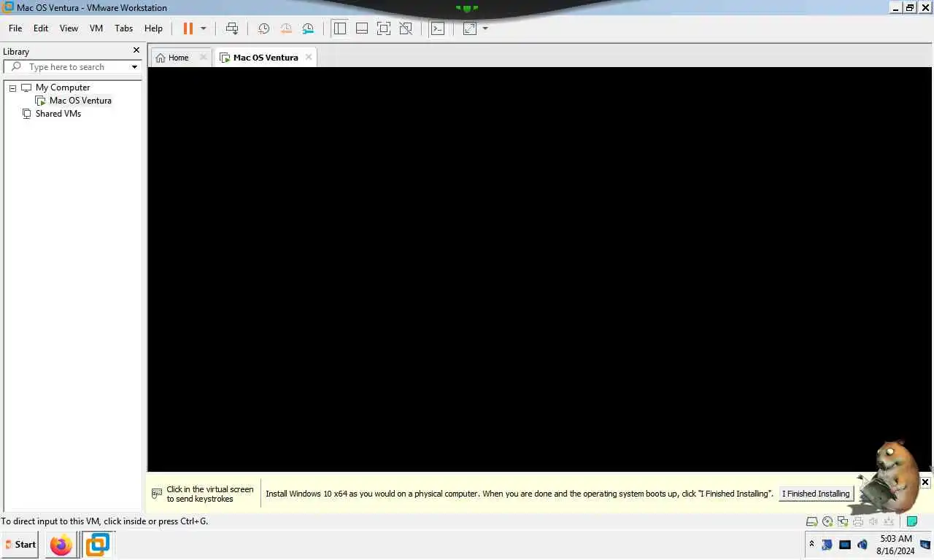Image resolution: width=934 pixels, height=560 pixels.
Task: Restore the VMware Workstation window
Action: (x=909, y=7)
